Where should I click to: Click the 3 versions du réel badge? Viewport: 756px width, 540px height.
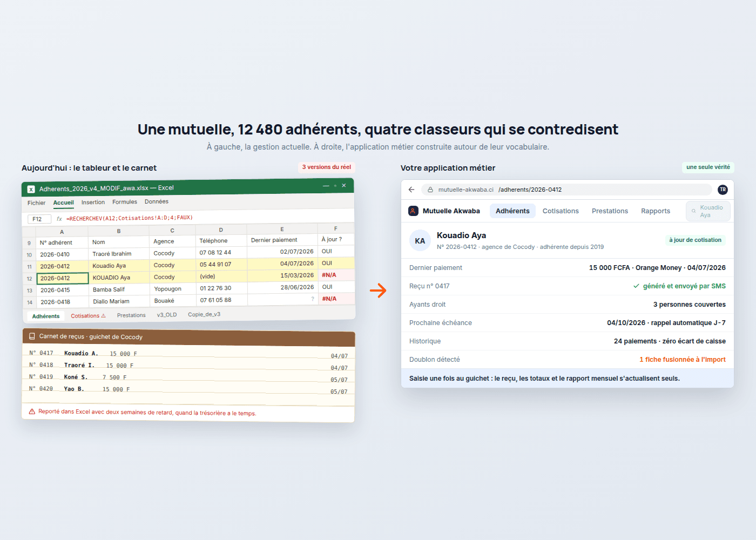pos(326,167)
